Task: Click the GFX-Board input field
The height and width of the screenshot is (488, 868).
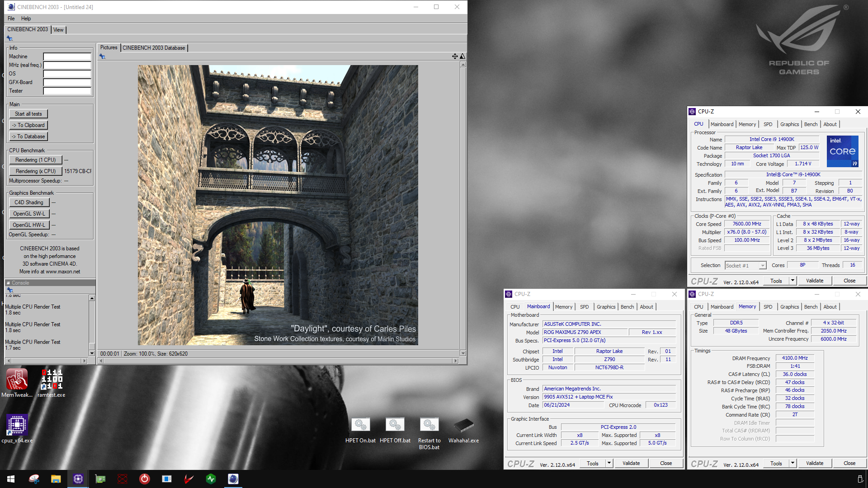Action: (x=67, y=83)
